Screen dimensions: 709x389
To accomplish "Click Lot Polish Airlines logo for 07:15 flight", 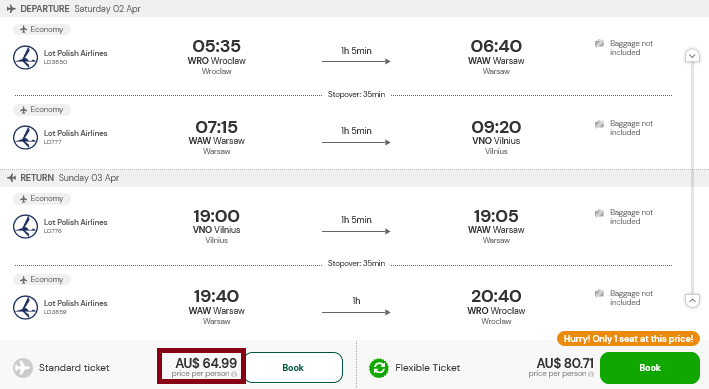I will coord(25,138).
